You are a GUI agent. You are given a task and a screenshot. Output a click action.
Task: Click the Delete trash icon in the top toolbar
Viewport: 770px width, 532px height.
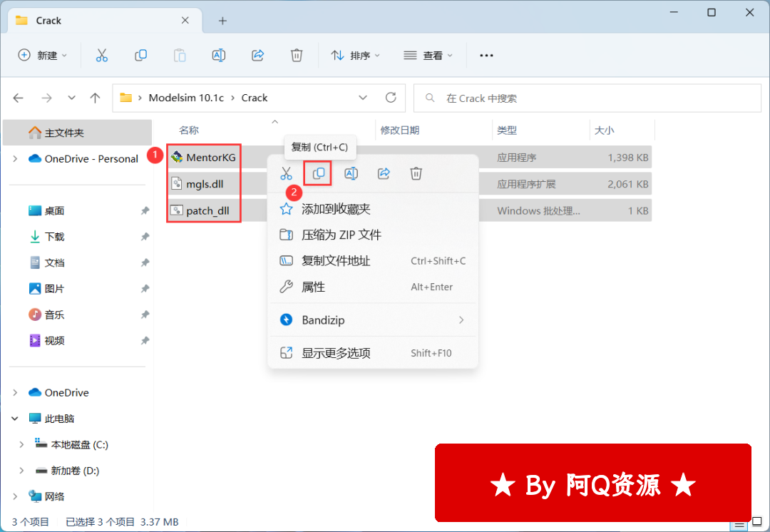297,56
